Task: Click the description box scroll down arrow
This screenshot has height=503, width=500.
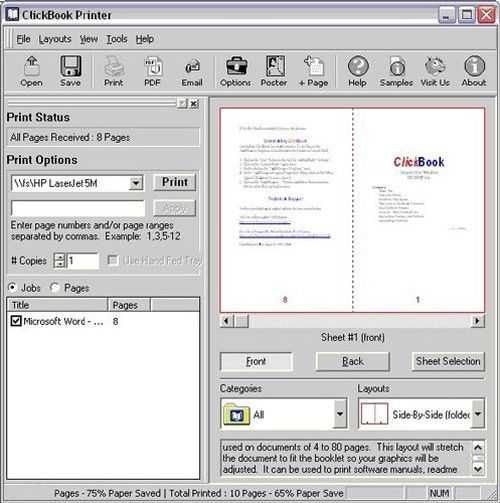Action: 478,469
